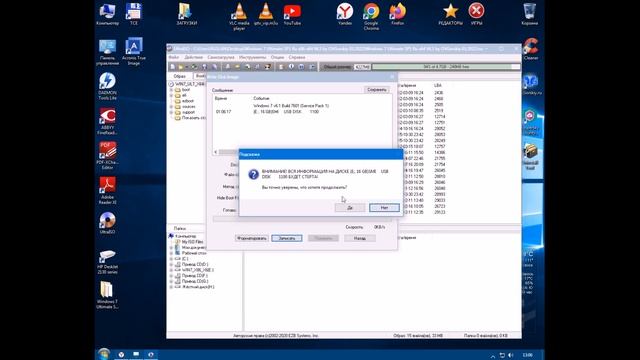Launch the CCleaner desktop icon
The image size is (640, 360).
[531, 49]
